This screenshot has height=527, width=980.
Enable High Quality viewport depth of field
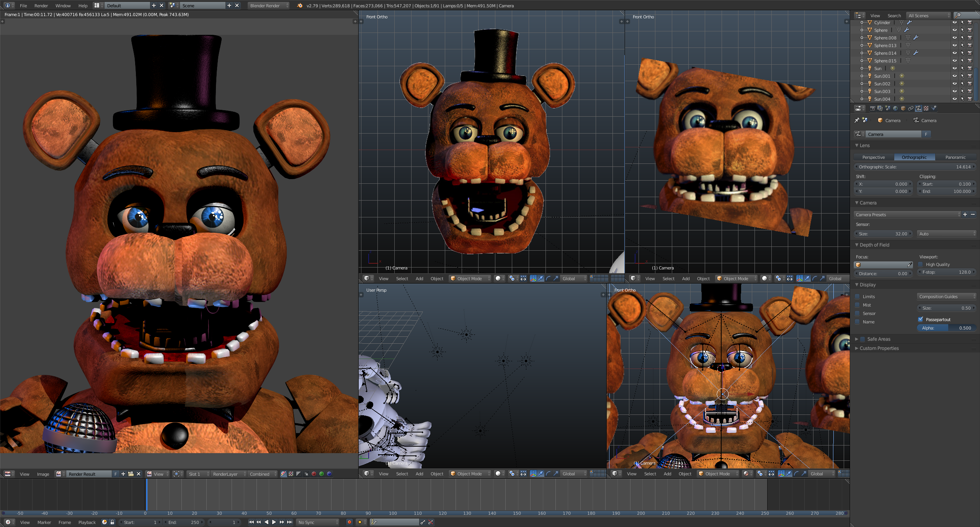pyautogui.click(x=921, y=264)
